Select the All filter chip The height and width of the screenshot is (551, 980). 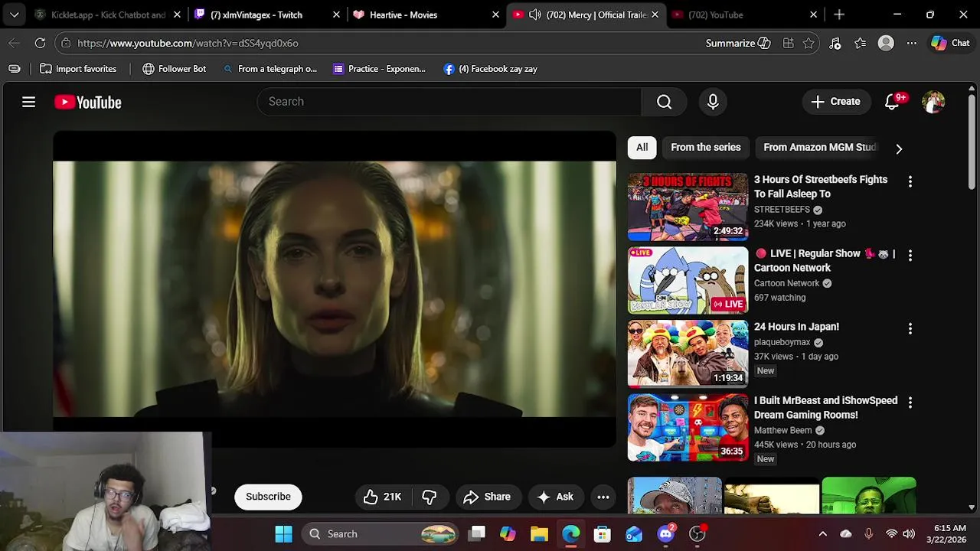(x=642, y=147)
